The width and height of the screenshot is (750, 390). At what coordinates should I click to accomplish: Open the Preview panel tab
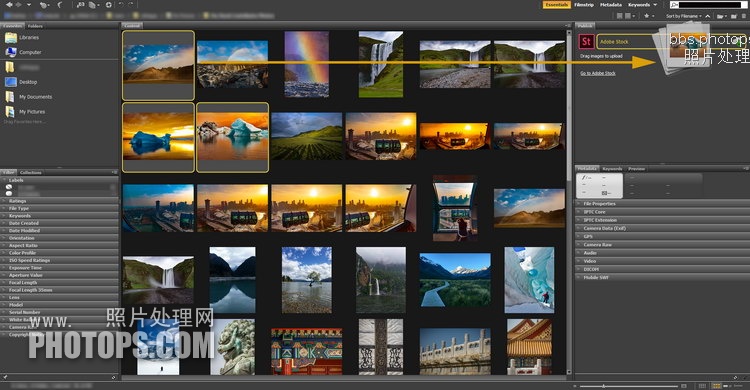[x=636, y=169]
